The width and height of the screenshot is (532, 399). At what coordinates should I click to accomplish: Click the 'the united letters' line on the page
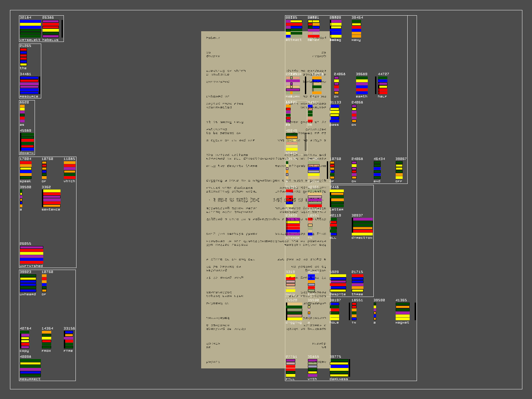[x=227, y=155]
